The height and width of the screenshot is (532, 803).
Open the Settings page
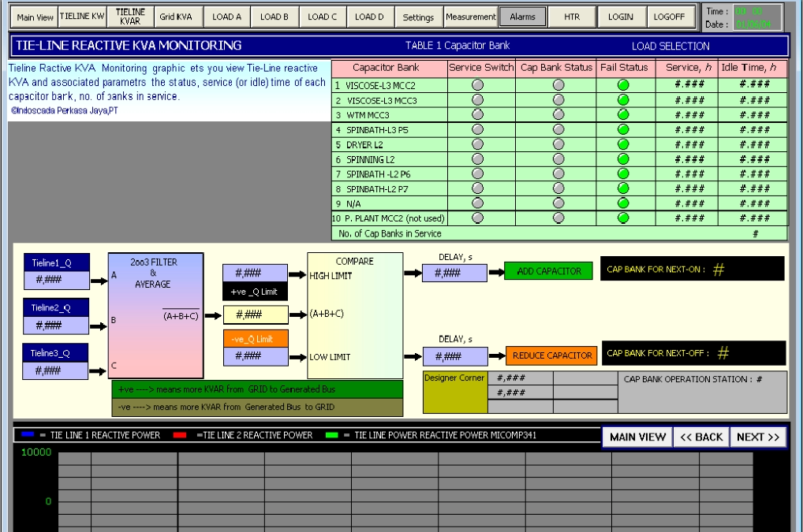(418, 16)
